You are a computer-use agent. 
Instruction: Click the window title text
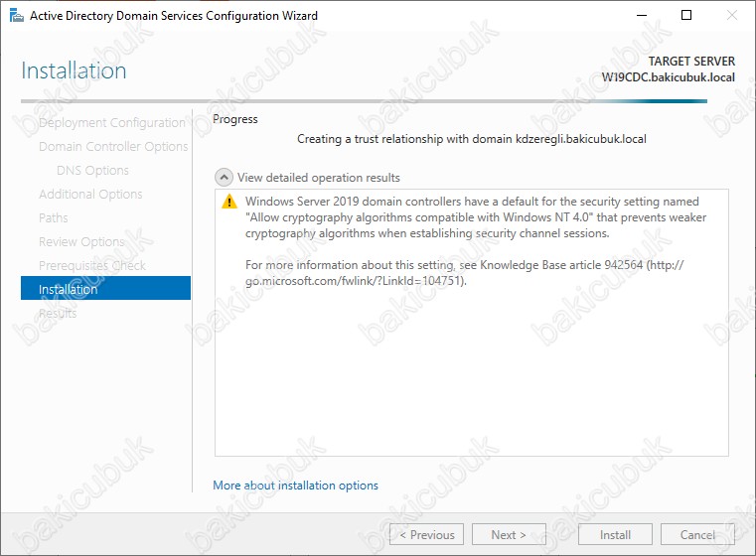pos(174,16)
